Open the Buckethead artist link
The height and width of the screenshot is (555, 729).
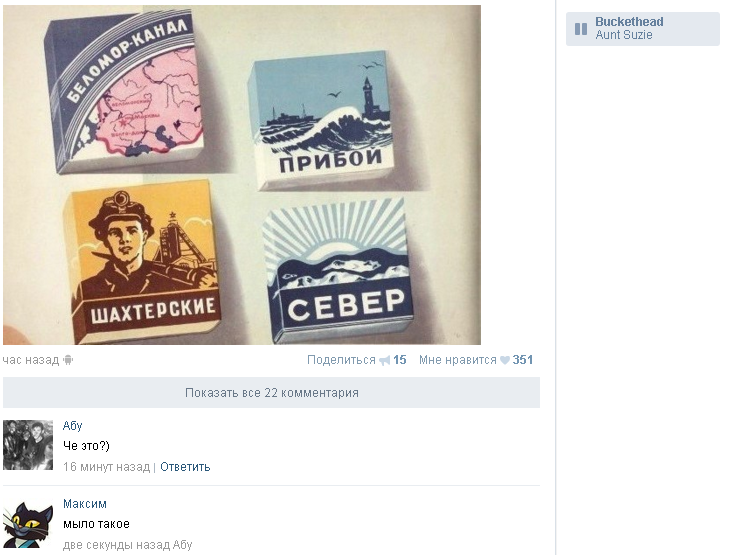tap(629, 22)
